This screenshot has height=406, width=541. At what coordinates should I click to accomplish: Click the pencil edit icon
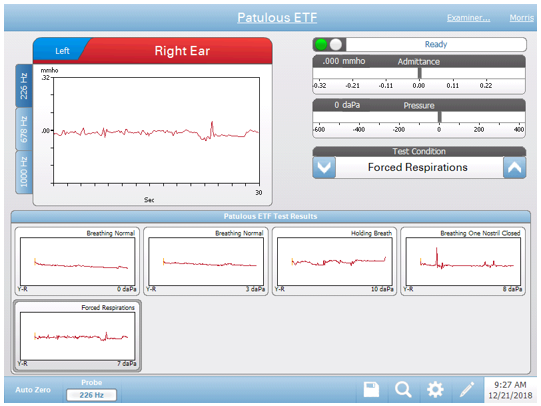click(467, 390)
